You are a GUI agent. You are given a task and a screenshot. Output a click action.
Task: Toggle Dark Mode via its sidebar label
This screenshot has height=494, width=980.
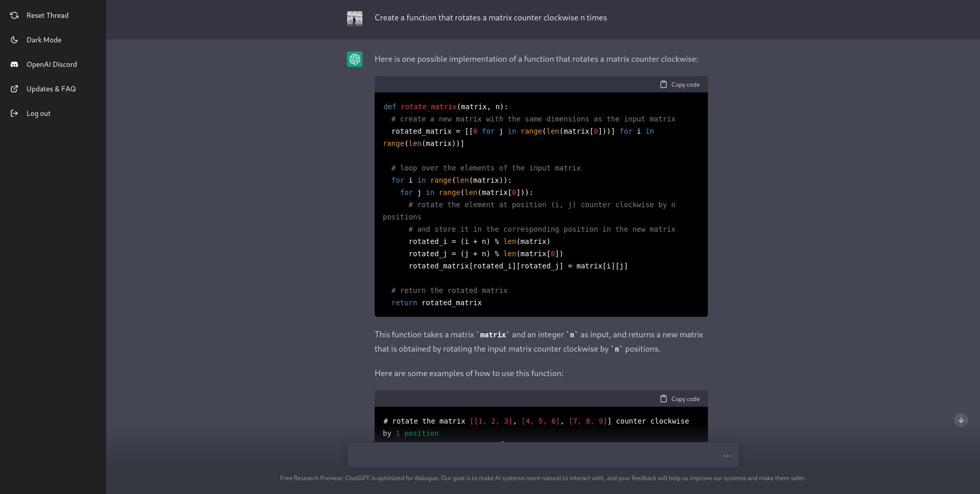(44, 40)
